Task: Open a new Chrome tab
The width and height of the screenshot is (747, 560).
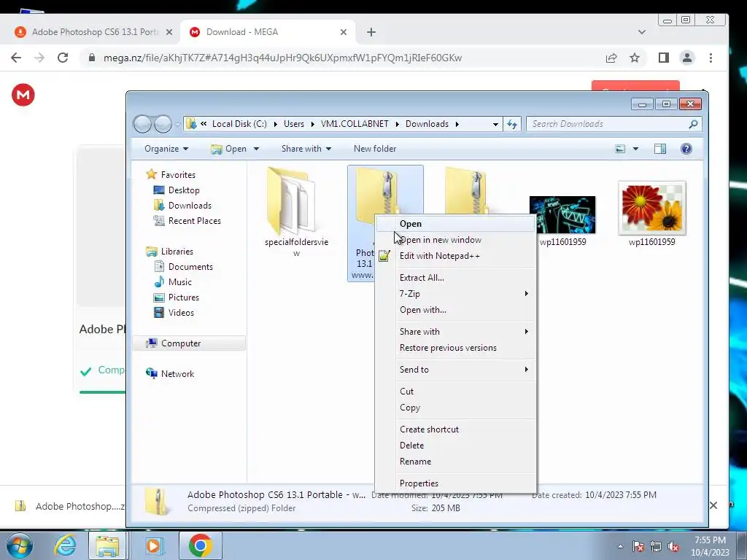Action: (x=371, y=32)
